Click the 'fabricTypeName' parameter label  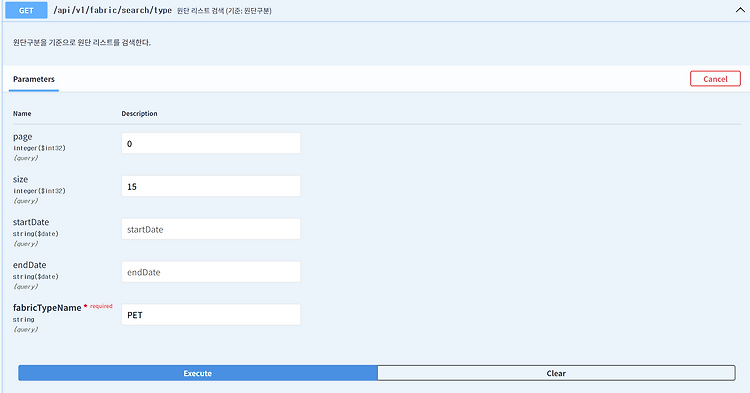47,308
